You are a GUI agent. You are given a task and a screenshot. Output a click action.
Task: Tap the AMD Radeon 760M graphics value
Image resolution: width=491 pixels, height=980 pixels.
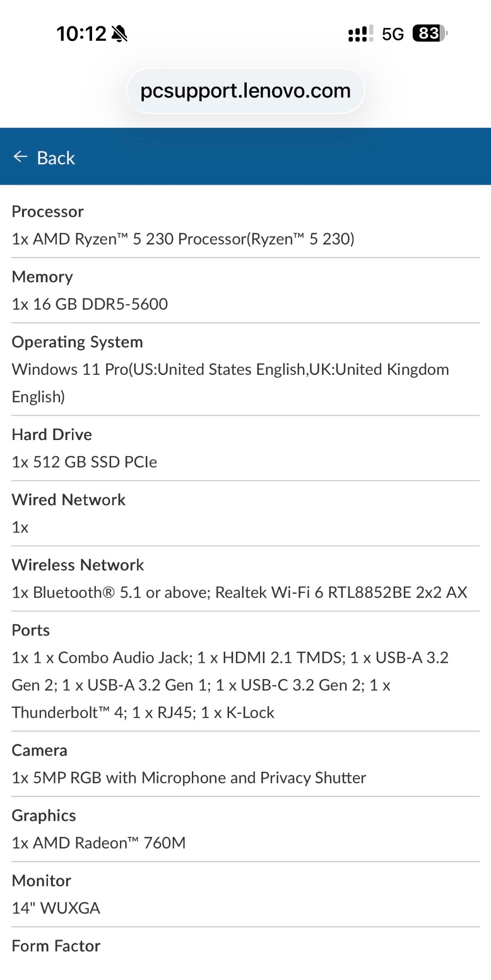coord(99,843)
